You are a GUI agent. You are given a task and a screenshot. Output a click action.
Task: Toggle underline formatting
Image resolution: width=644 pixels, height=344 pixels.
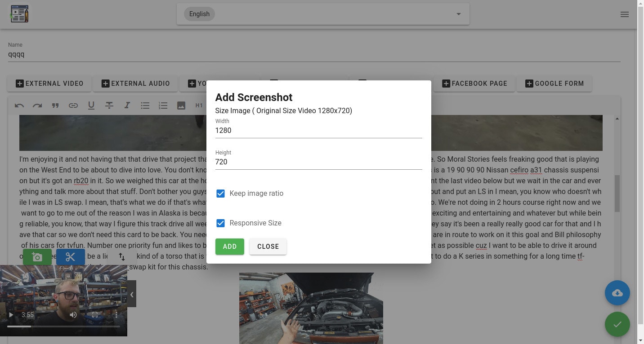click(x=91, y=106)
